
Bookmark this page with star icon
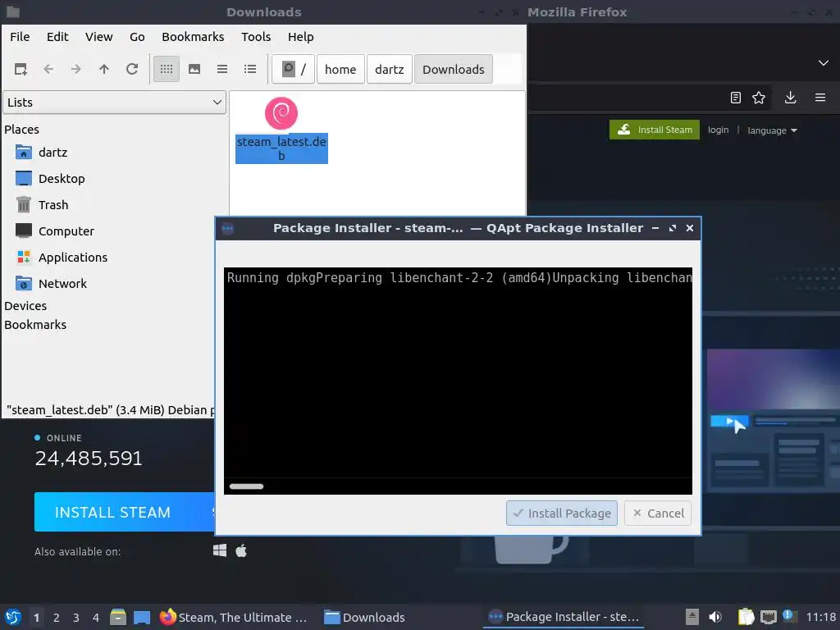759,98
